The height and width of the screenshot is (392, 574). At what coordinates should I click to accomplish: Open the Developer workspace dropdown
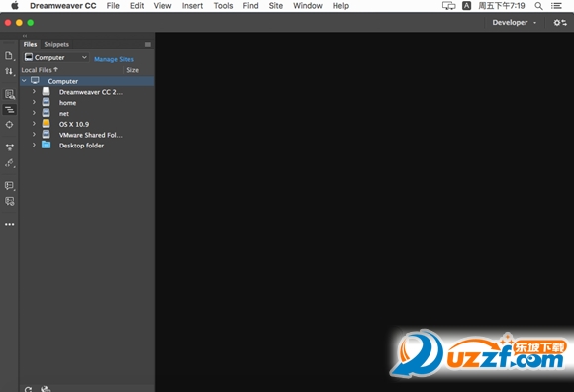pos(515,23)
